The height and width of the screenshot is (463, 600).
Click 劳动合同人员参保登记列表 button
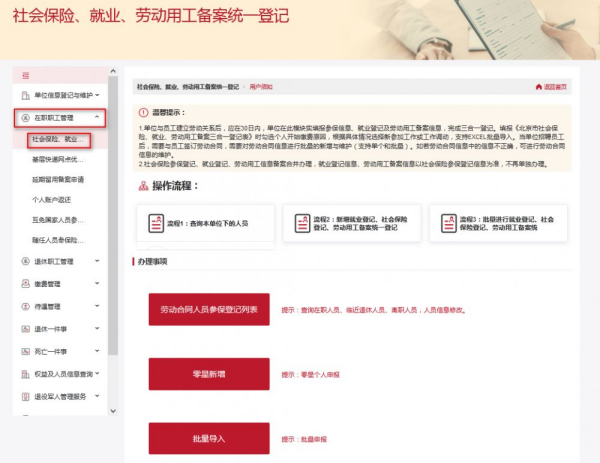tap(209, 310)
